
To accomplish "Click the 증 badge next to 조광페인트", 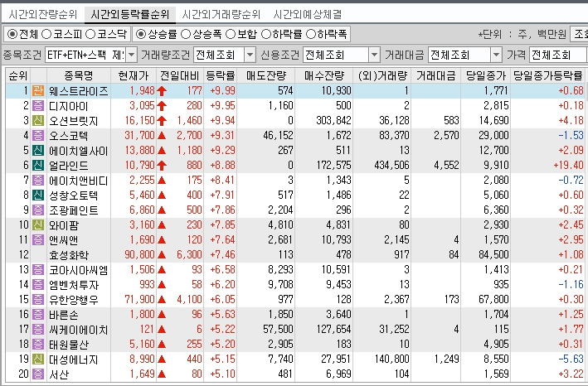I will (38, 210).
